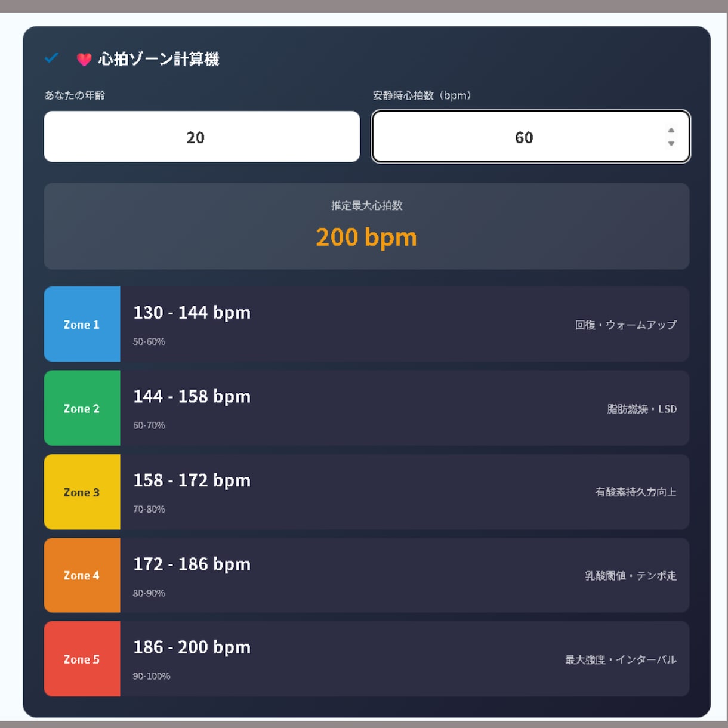Click the yellow Zone 3 color block
This screenshot has width=728, height=728.
[82, 492]
